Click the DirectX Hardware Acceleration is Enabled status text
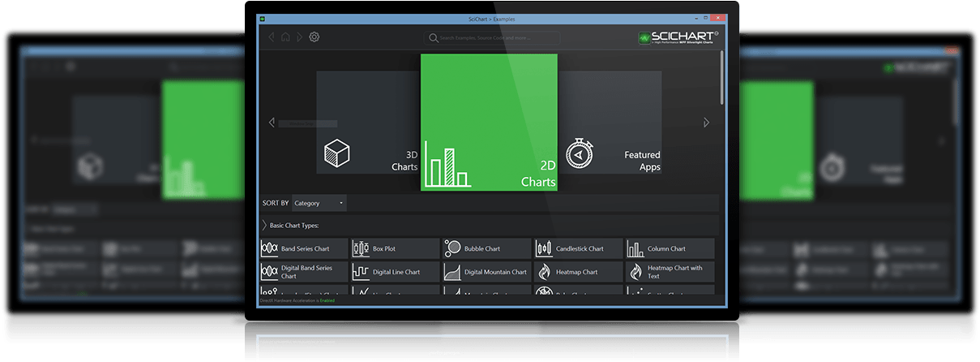Screen dimensions: 980x362 (297, 300)
